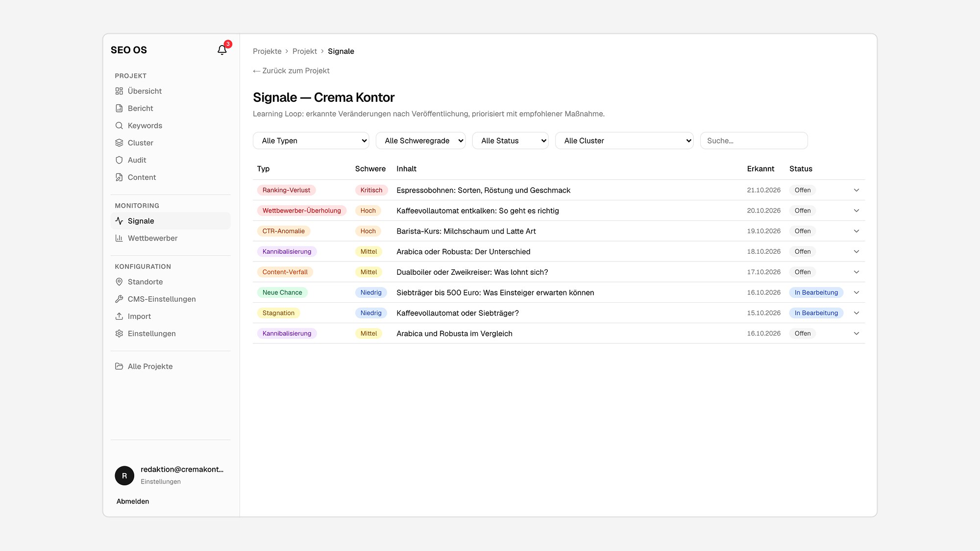
Task: Expand the Dualboiler oder Zweikreiser row chevron
Action: click(x=857, y=272)
